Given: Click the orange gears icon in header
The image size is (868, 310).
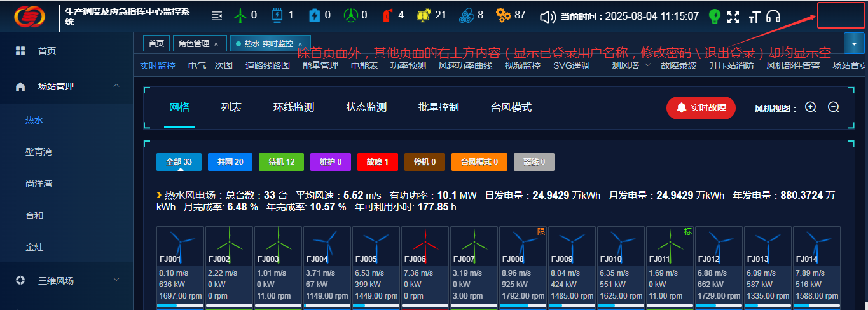Looking at the screenshot, I should tap(503, 15).
